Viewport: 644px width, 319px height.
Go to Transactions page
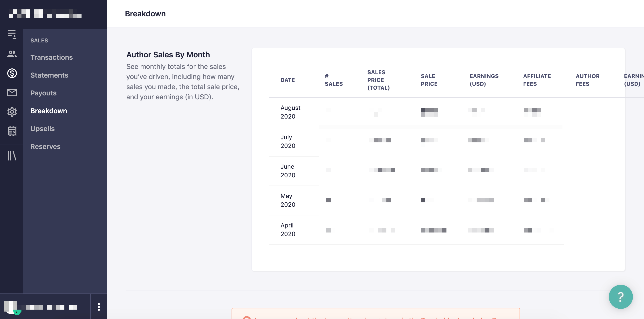point(52,57)
